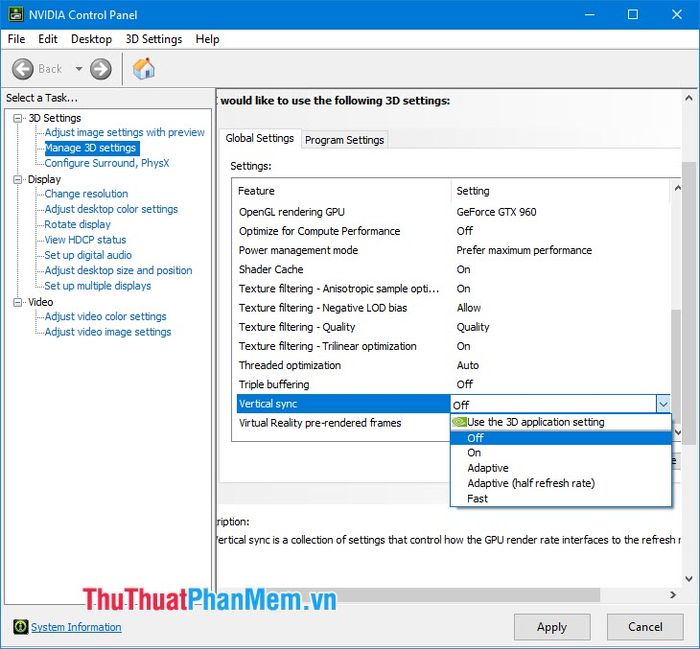
Task: Click horizontal scrollbar right arrow
Action: coord(672,595)
